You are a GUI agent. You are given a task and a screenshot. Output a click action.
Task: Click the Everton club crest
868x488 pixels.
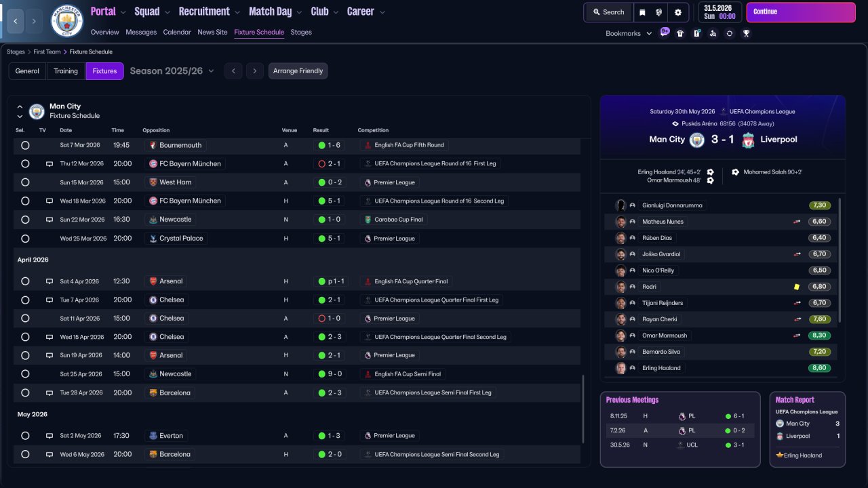point(153,436)
